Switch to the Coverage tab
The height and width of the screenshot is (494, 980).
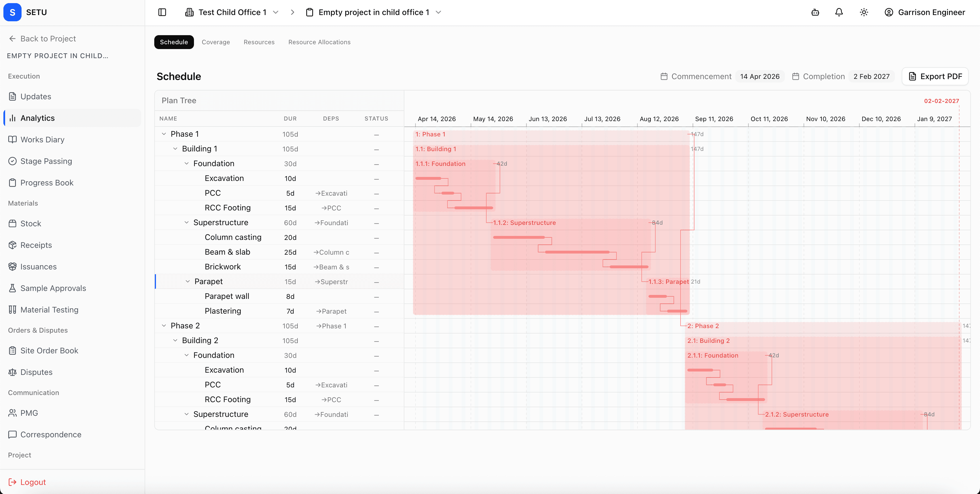(x=216, y=42)
